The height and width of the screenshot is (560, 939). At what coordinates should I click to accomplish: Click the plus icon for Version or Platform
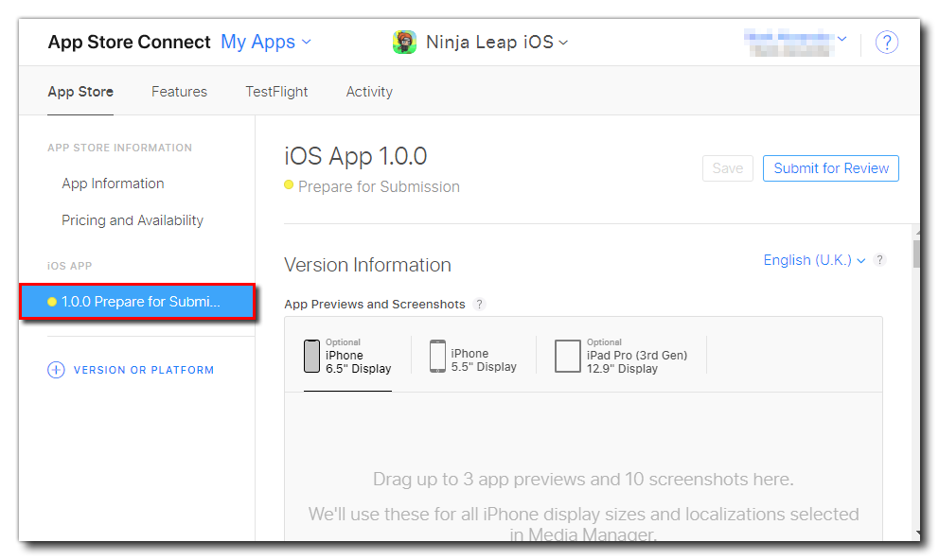coord(56,370)
